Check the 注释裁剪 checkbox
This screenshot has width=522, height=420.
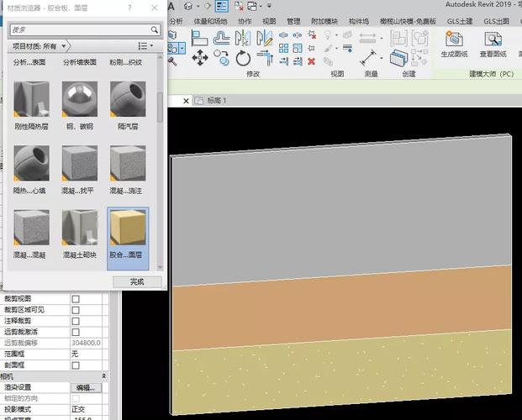(76, 321)
